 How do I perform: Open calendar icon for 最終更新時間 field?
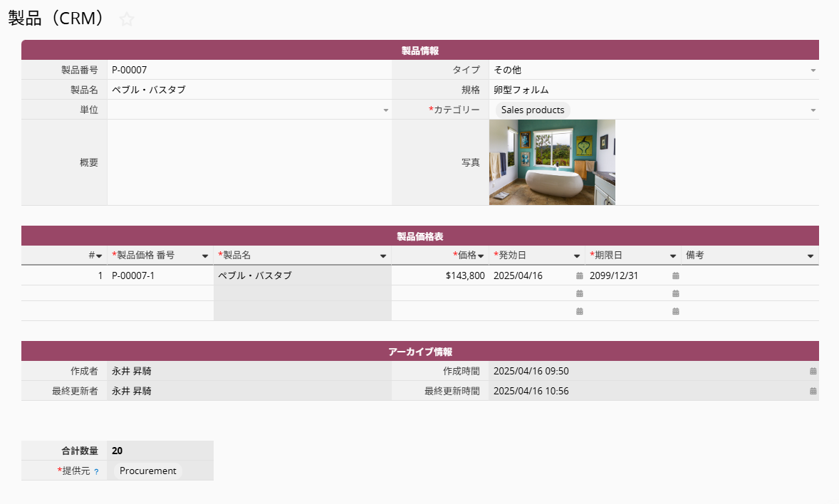point(813,391)
